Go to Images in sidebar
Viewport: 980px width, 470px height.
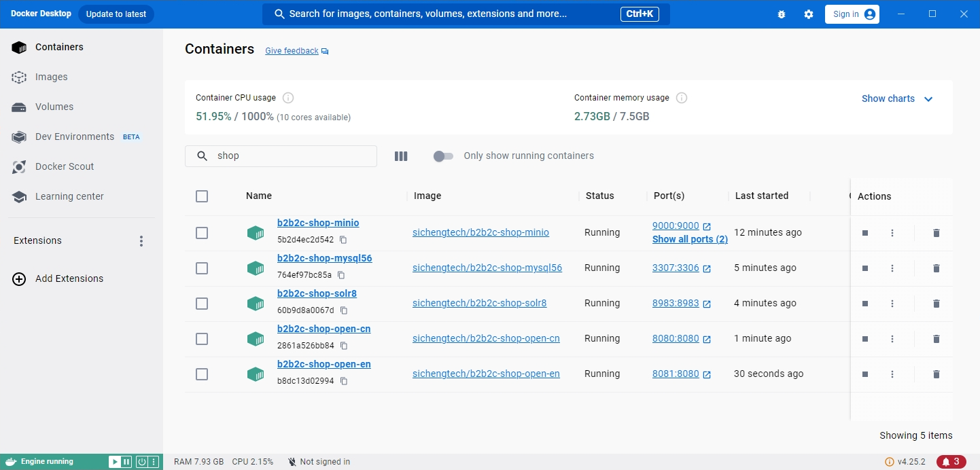pos(51,77)
